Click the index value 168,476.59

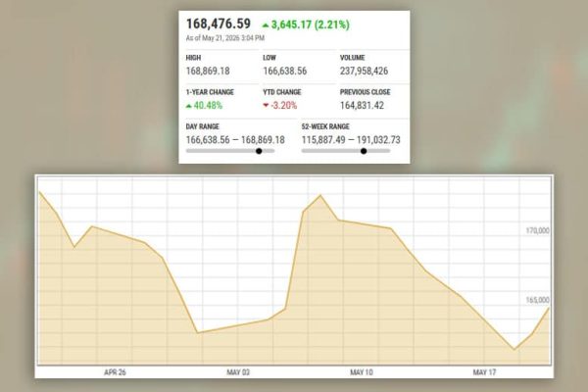pos(219,24)
